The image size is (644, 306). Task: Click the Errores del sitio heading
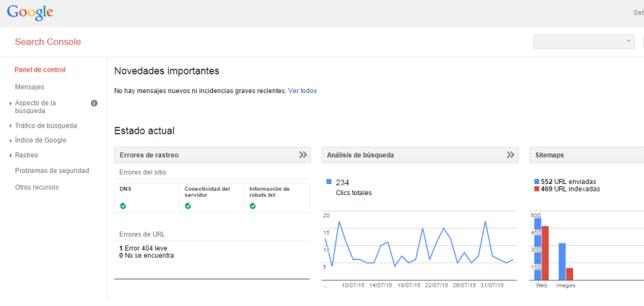click(143, 172)
